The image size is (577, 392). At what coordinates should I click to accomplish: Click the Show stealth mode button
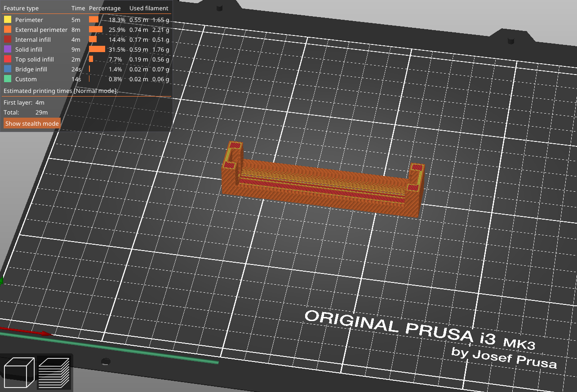tap(32, 123)
